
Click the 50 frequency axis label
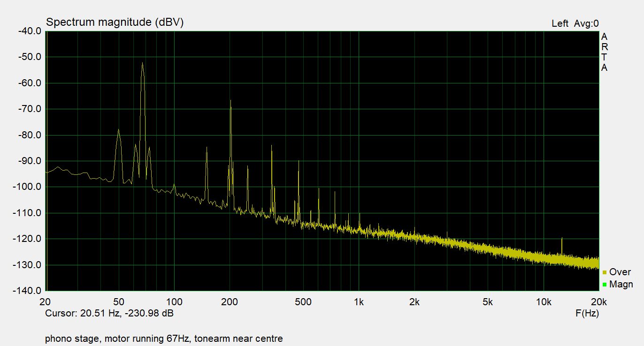click(x=119, y=301)
